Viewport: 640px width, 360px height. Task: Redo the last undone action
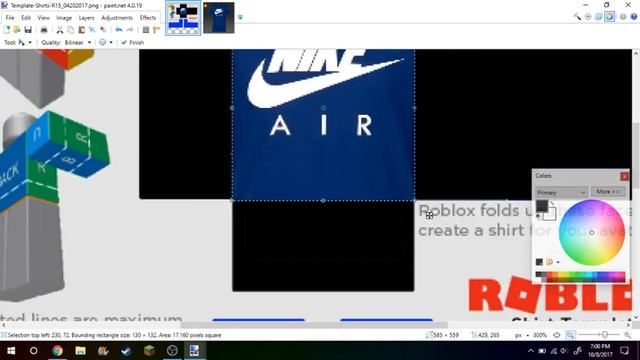tap(130, 30)
